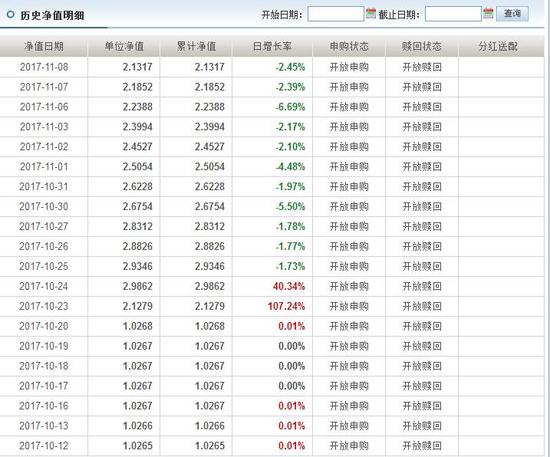Select the date 2017-10-16

44,406
